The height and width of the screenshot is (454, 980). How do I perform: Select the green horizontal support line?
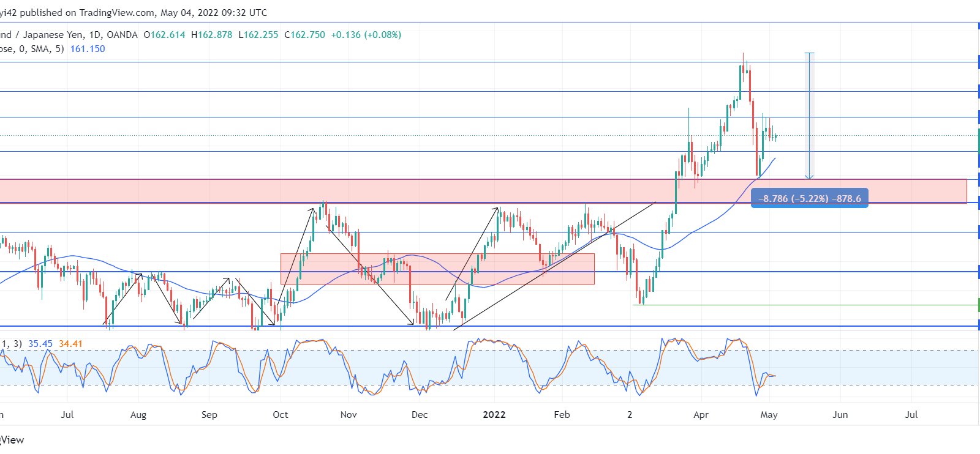[806, 305]
